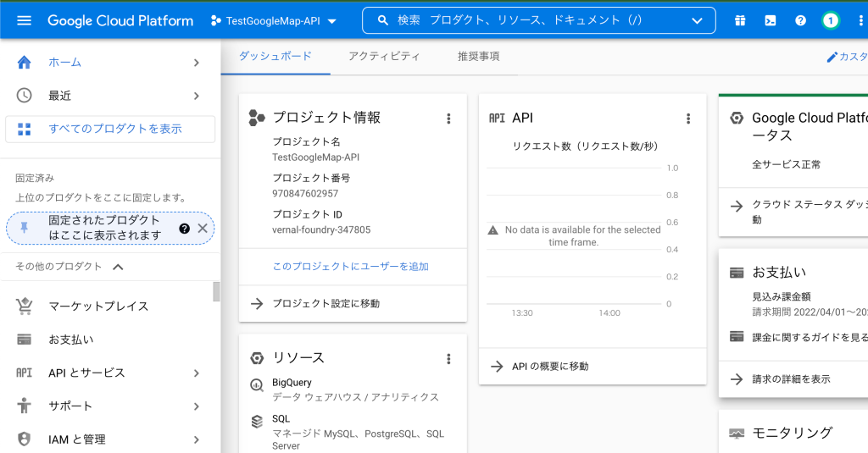This screenshot has width=868, height=453.
Task: Open the notifications badge showing 1
Action: [x=831, y=20]
